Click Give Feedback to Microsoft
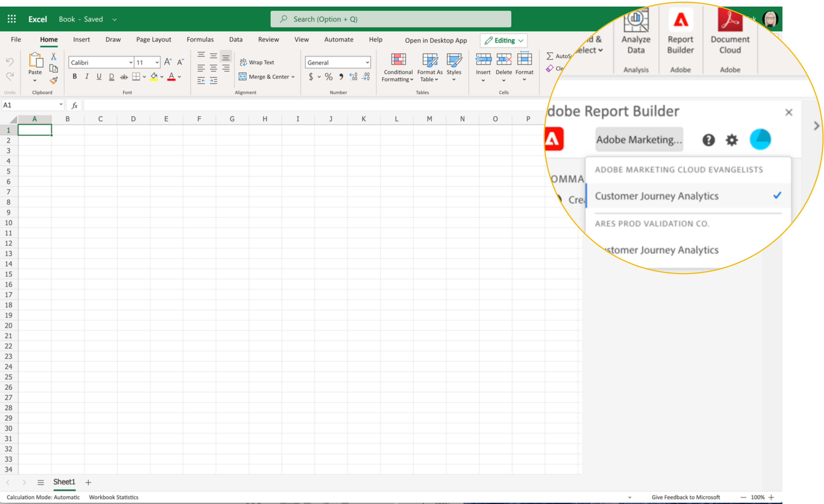824x504 pixels. pyautogui.click(x=686, y=497)
